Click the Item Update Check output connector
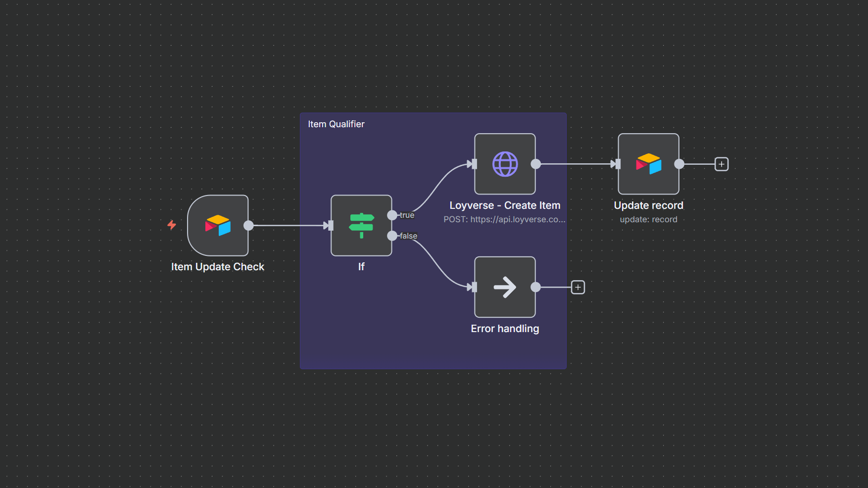The width and height of the screenshot is (868, 488). tap(248, 226)
